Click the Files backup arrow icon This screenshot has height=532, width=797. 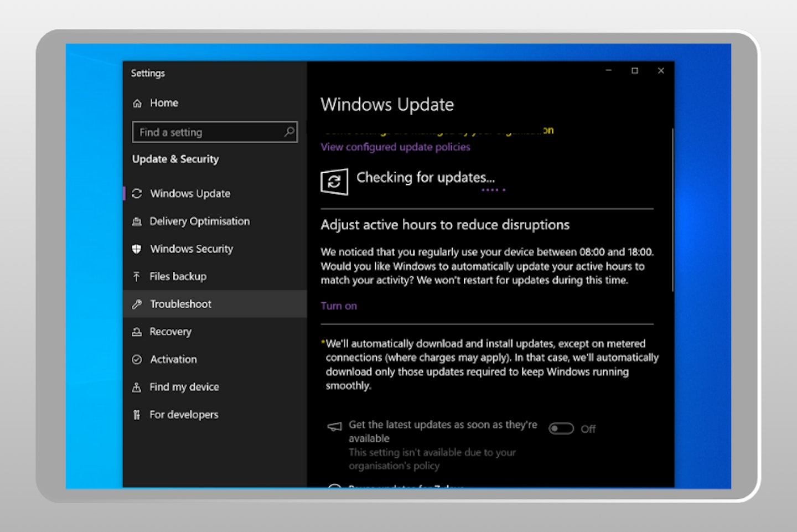coord(137,276)
